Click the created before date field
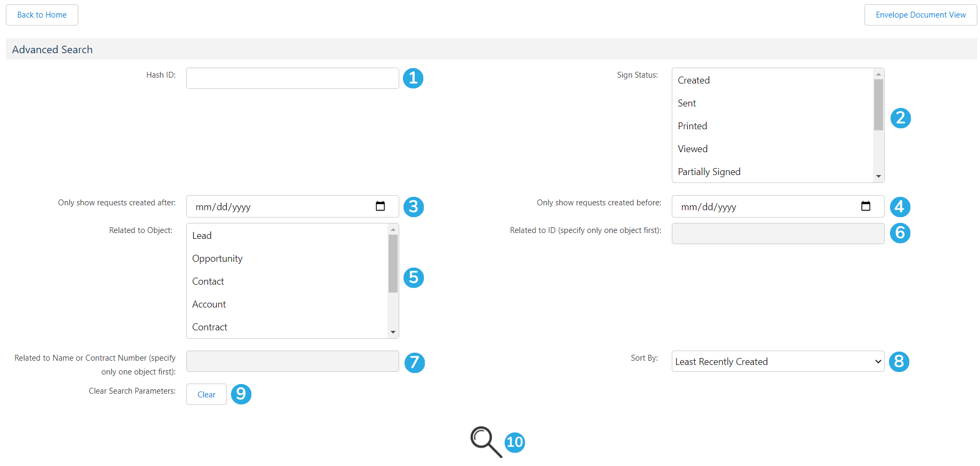 [x=778, y=206]
